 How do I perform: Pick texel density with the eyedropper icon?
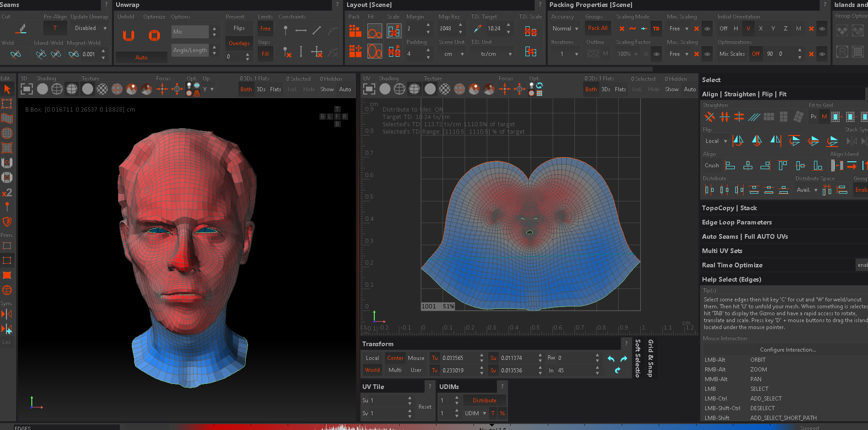coord(478,29)
